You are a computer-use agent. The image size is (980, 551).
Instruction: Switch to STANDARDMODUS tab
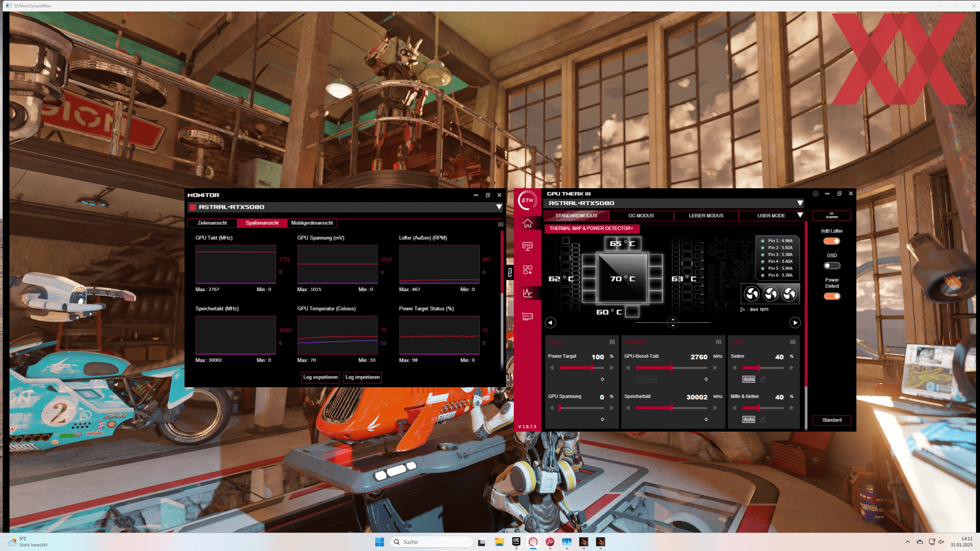[576, 216]
